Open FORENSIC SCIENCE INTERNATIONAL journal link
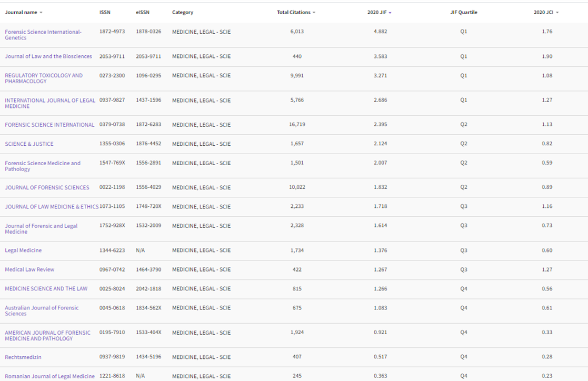Image resolution: width=588 pixels, height=381 pixels. (x=49, y=125)
